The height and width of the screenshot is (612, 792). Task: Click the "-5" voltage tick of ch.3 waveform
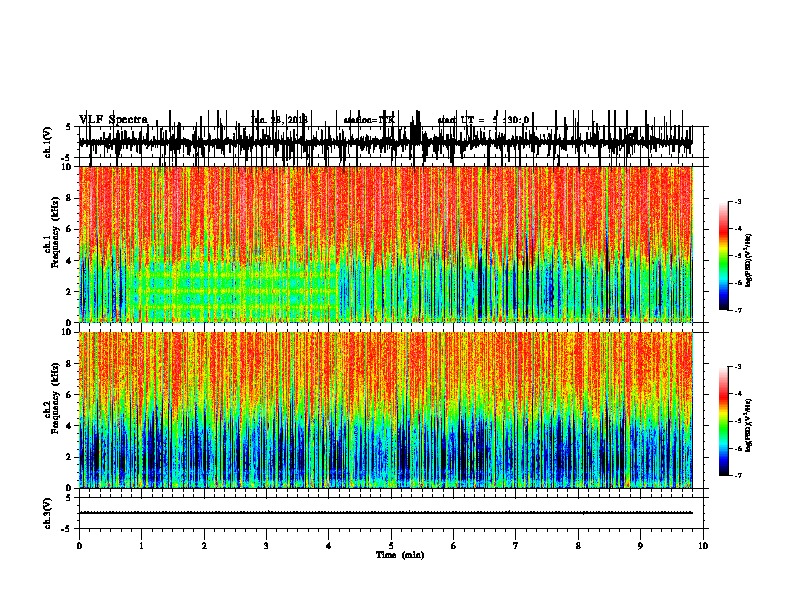click(x=67, y=529)
